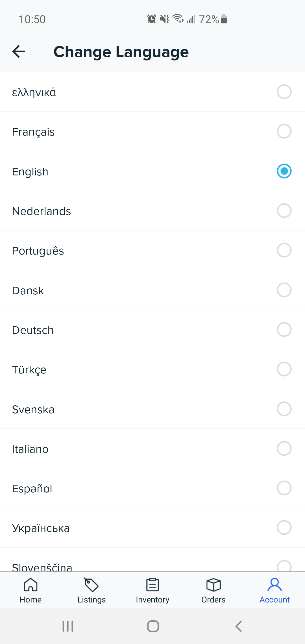
Task: Choose the Svenska language label
Action: 33,410
